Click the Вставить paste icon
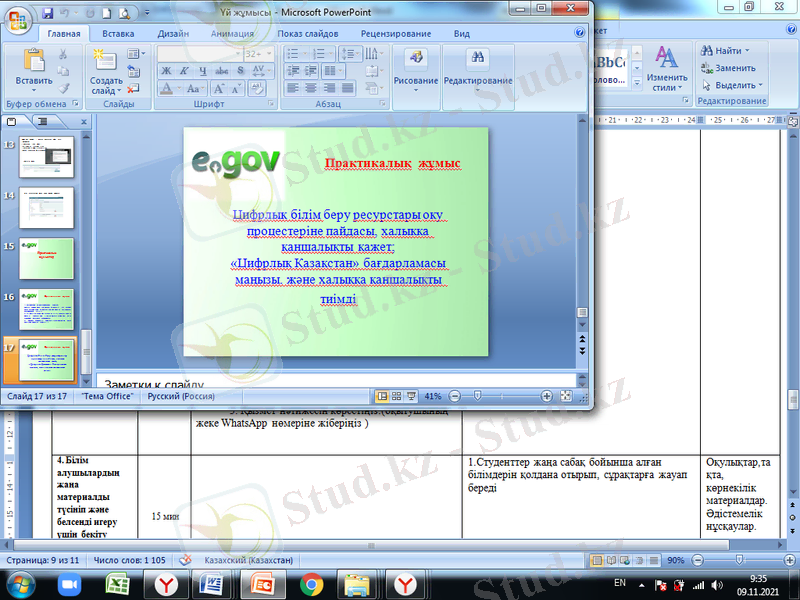 32,62
